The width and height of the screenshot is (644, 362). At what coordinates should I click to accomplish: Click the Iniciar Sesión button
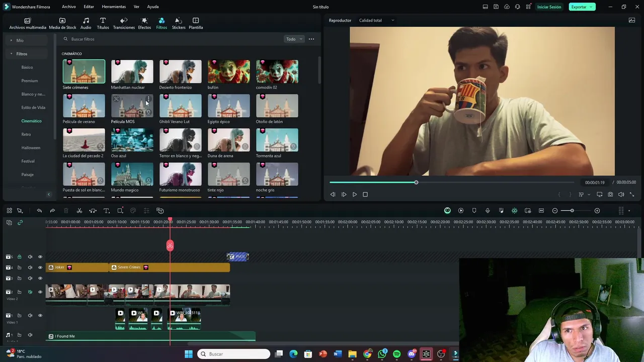click(x=549, y=7)
